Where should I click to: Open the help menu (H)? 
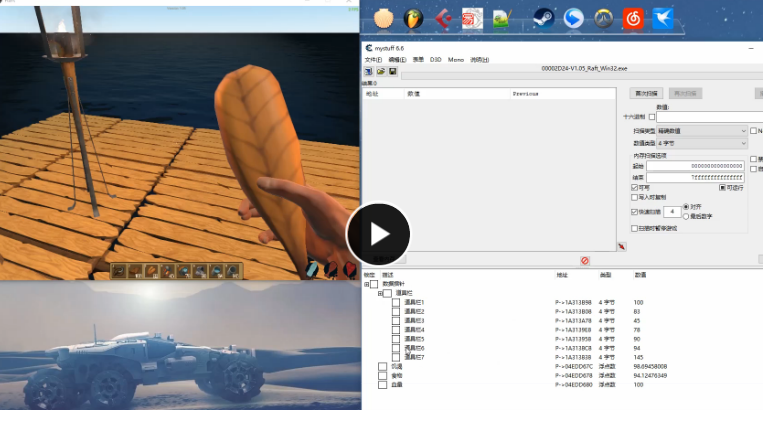(x=479, y=60)
